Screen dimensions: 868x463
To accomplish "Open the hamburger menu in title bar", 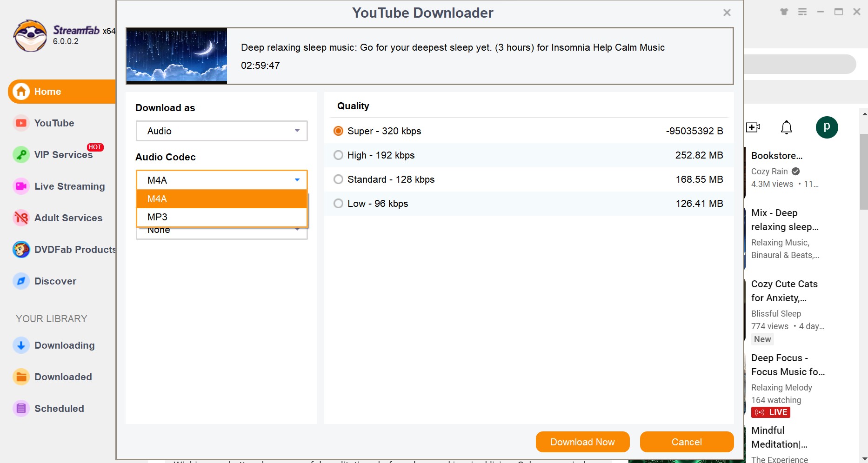I will click(x=802, y=12).
